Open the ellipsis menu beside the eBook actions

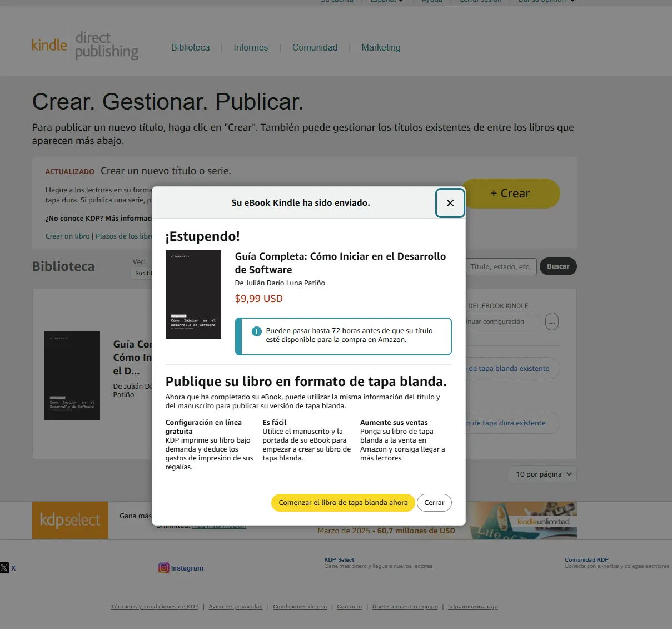pyautogui.click(x=551, y=321)
